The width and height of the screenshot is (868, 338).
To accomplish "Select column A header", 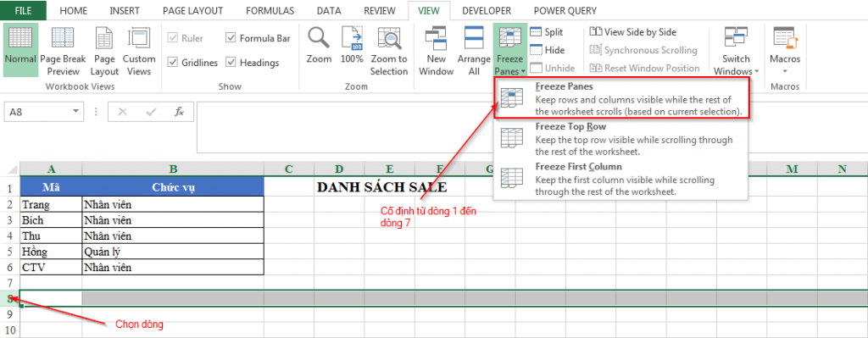I will (x=51, y=169).
